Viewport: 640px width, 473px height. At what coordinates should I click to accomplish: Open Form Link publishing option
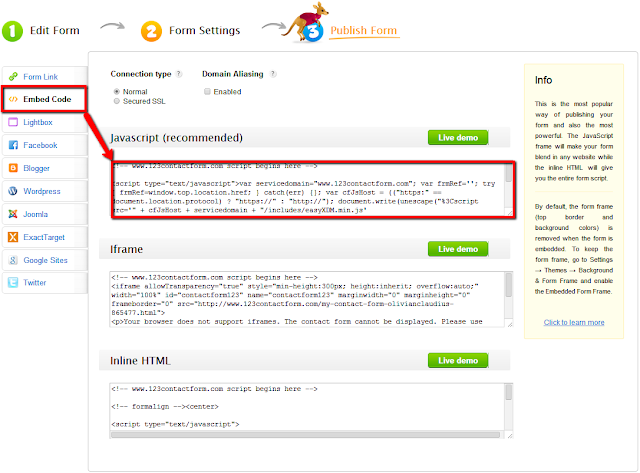click(45, 76)
